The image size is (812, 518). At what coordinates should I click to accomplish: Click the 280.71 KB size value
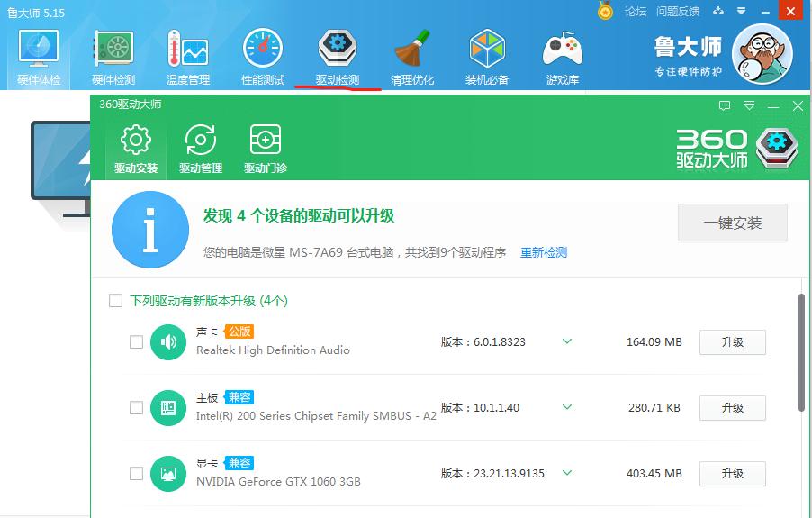pos(654,408)
